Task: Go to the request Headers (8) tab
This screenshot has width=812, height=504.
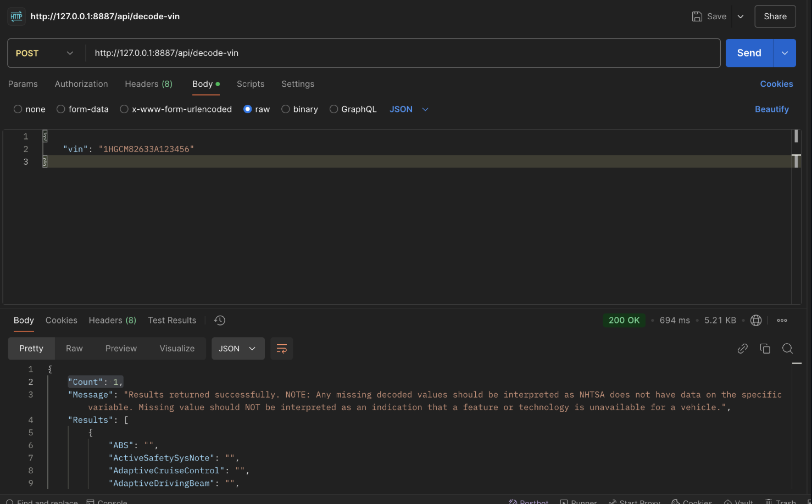Action: (x=148, y=84)
